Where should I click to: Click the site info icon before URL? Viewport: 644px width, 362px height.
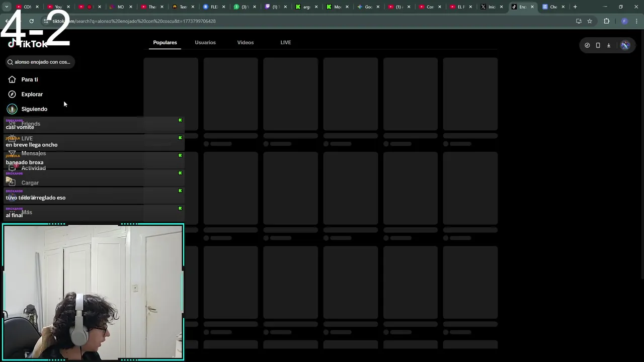click(46, 21)
